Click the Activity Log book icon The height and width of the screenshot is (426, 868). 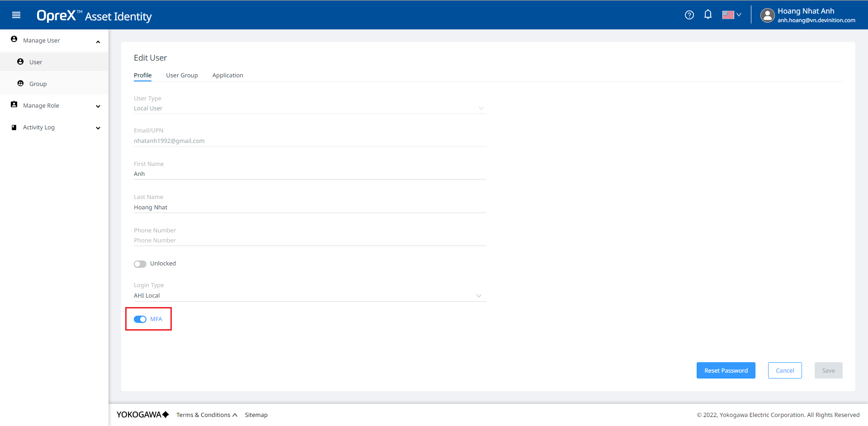pyautogui.click(x=14, y=128)
